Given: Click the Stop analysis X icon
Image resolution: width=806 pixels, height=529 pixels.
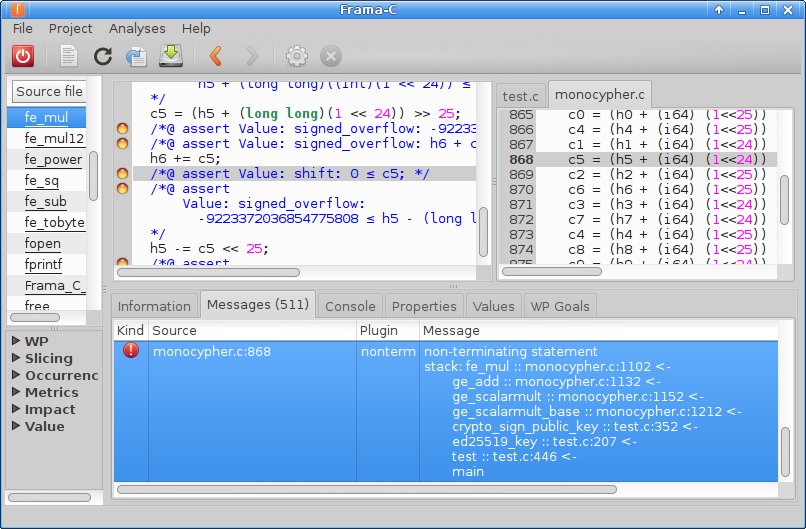Looking at the screenshot, I should click(331, 56).
